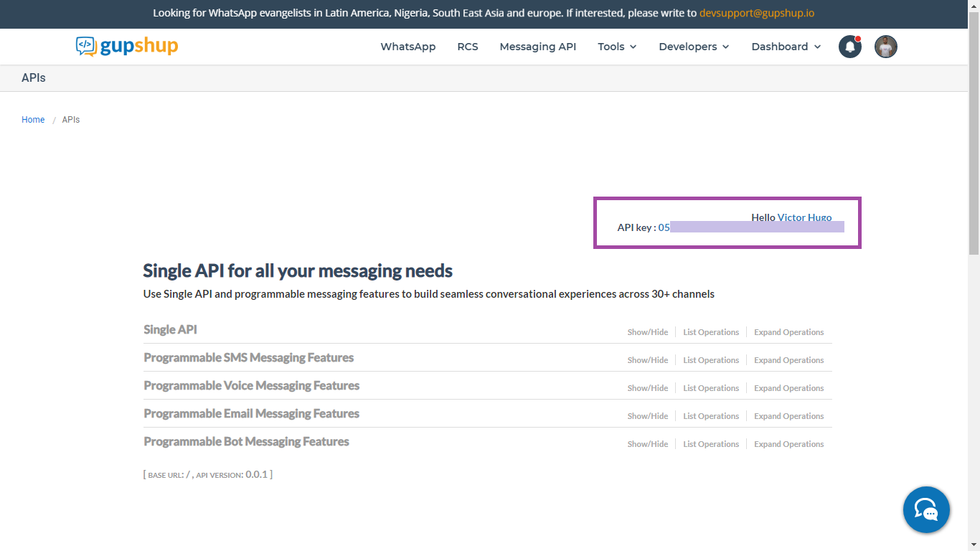Open the RCS nav item

(468, 47)
